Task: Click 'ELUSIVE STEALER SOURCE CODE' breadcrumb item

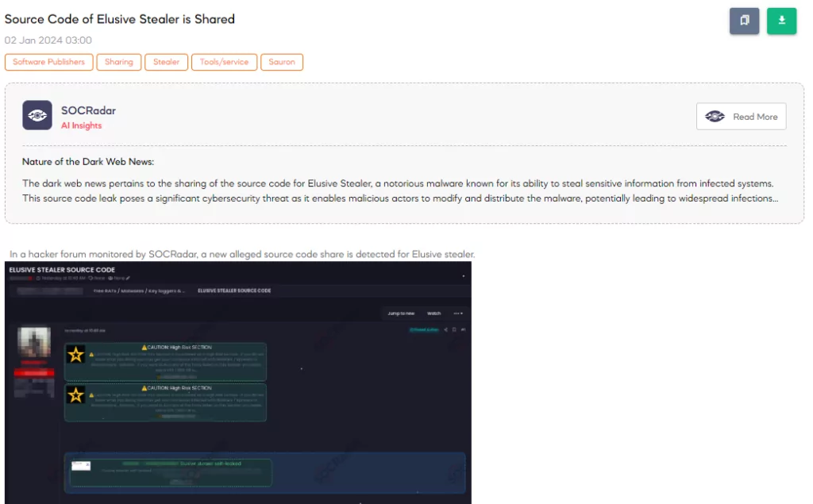Action: 234,290
